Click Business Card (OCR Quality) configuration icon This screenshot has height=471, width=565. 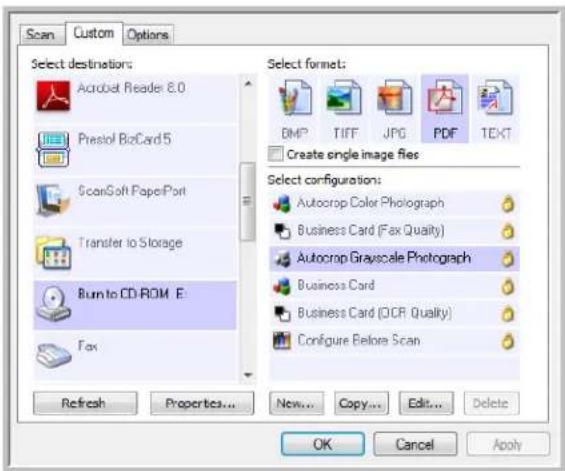282,313
